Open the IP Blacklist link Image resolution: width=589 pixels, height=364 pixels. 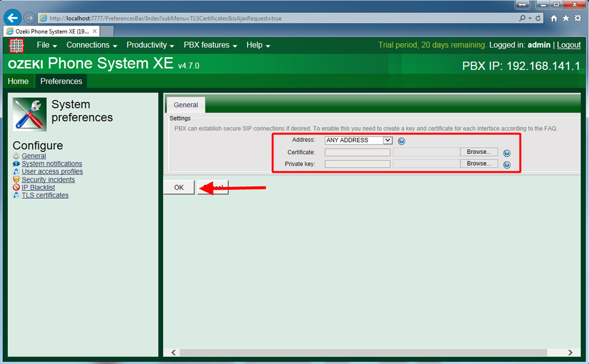click(x=39, y=187)
